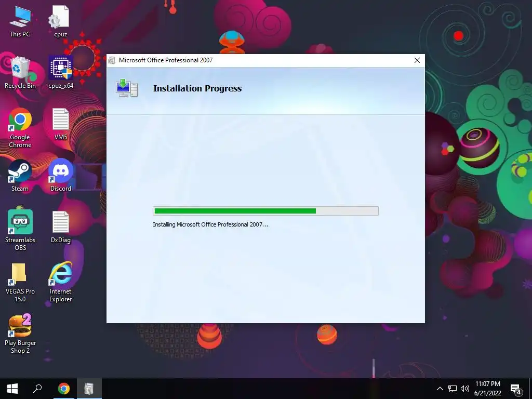Click 'Installing Microsoft Office Professional 2007...' text
Viewport: 532px width, 399px height.
tap(210, 224)
